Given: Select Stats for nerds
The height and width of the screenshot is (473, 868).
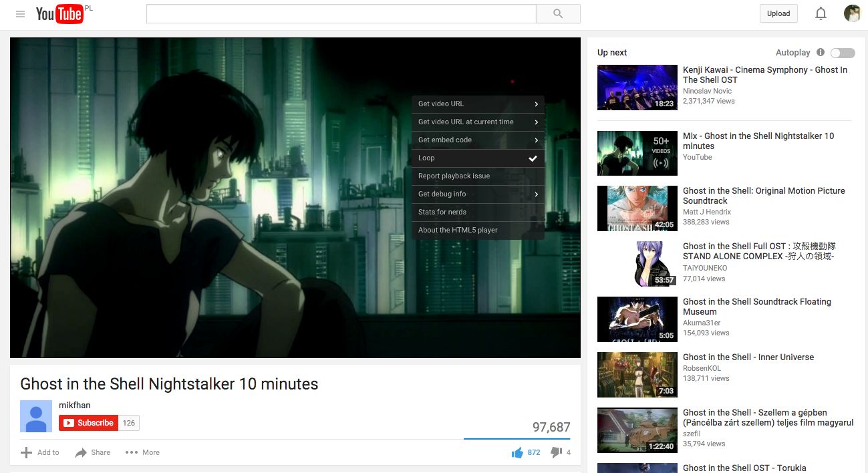Looking at the screenshot, I should click(478, 212).
